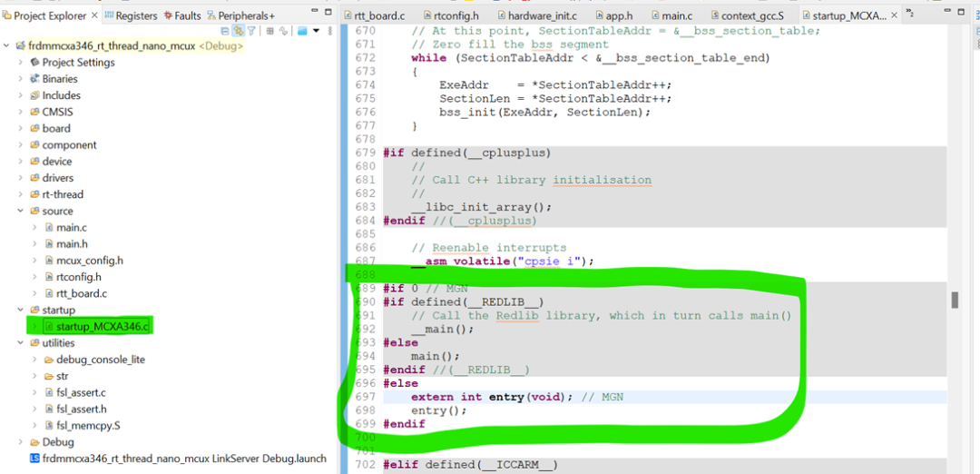
Task: Expand the component folder
Action: click(21, 145)
